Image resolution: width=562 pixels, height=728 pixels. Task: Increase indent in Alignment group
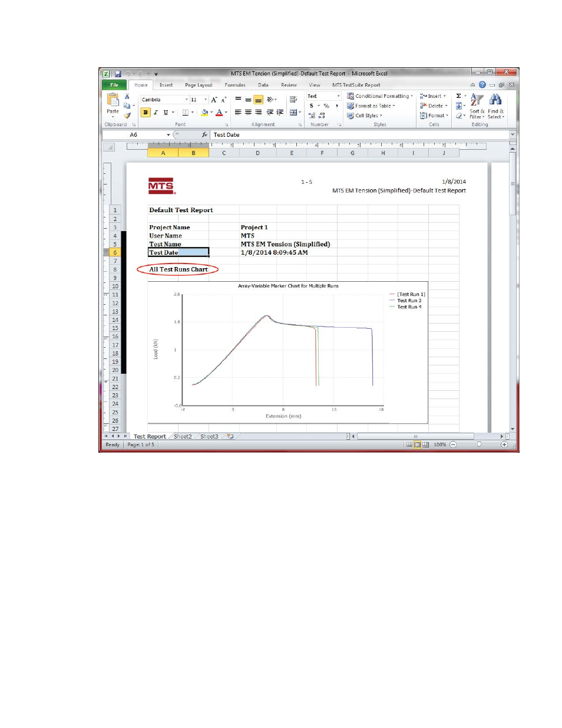coord(280,112)
